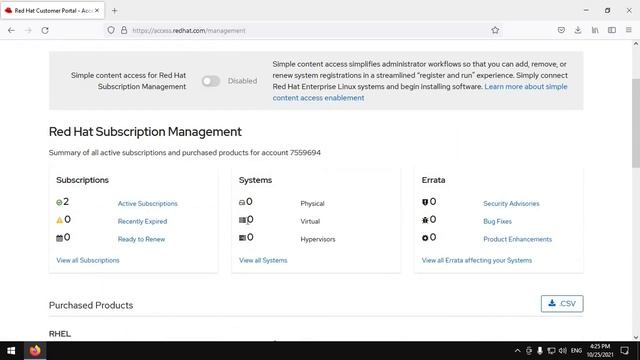Open the Product Enhancements link
640x360 pixels.
click(x=518, y=239)
